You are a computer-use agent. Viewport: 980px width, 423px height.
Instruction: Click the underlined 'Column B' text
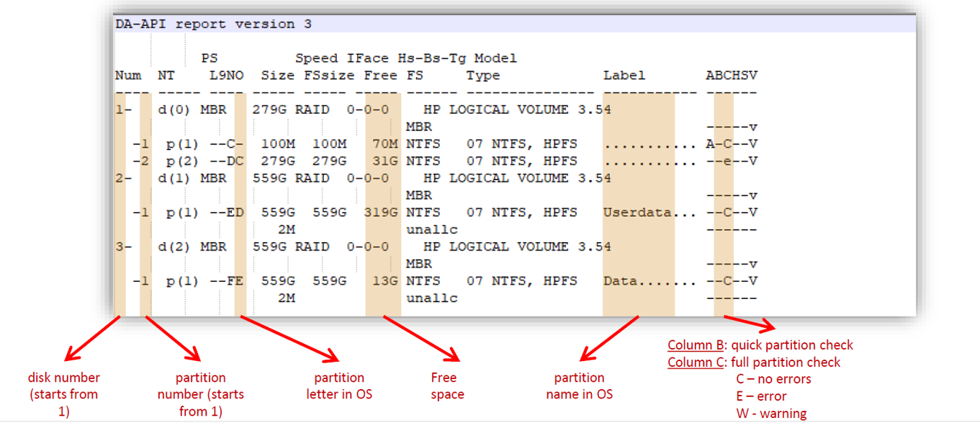tap(695, 345)
